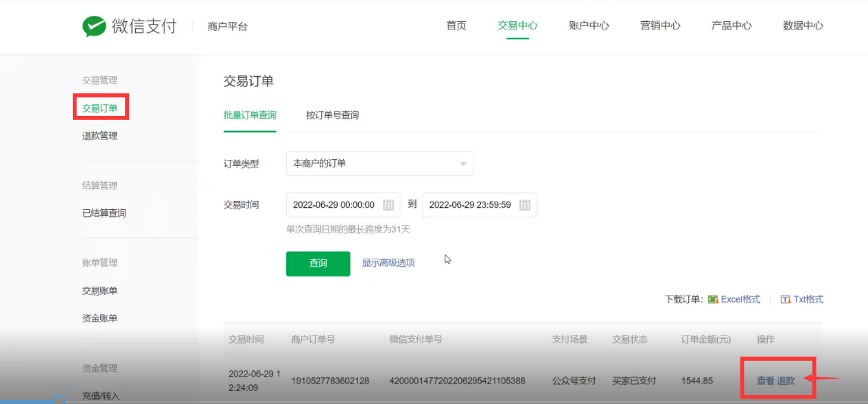This screenshot has height=404, width=868.
Task: Click the Excel format download icon
Action: click(x=713, y=300)
